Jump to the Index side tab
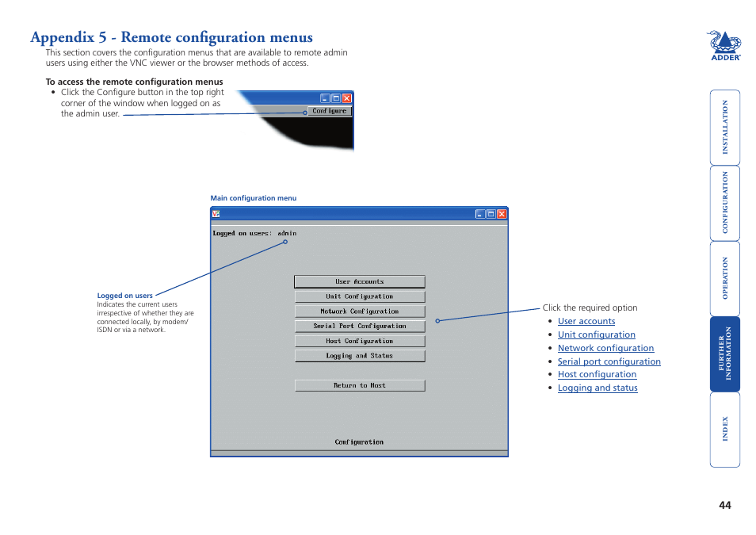756x535 pixels. (724, 430)
